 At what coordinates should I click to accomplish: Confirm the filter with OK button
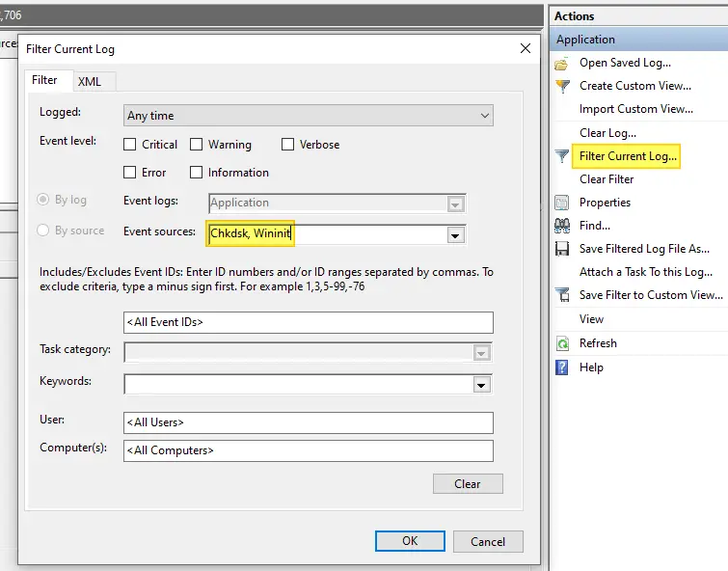410,541
